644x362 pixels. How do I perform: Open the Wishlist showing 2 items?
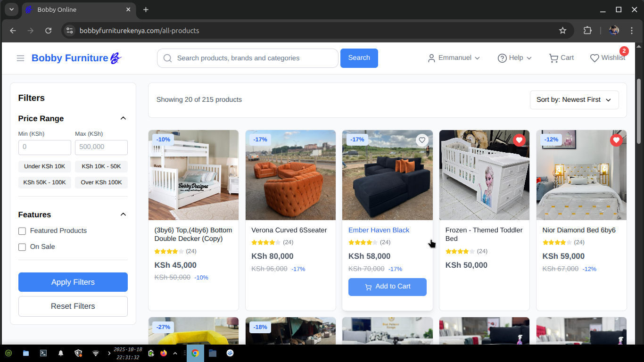pyautogui.click(x=607, y=58)
